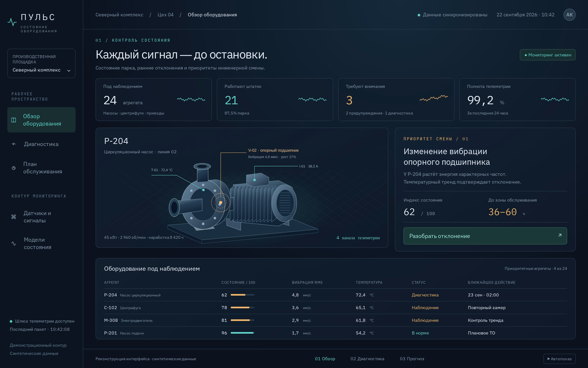Click the P-204 state progress bar

click(242, 295)
